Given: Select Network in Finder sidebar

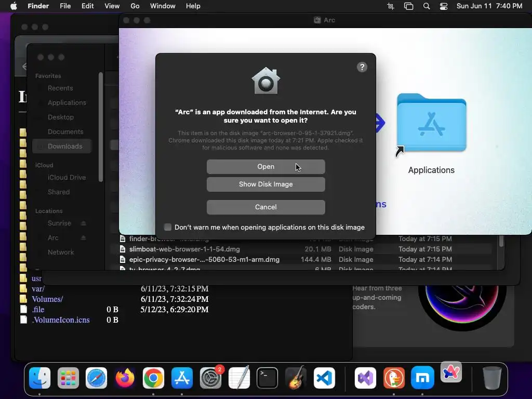Looking at the screenshot, I should [60, 252].
